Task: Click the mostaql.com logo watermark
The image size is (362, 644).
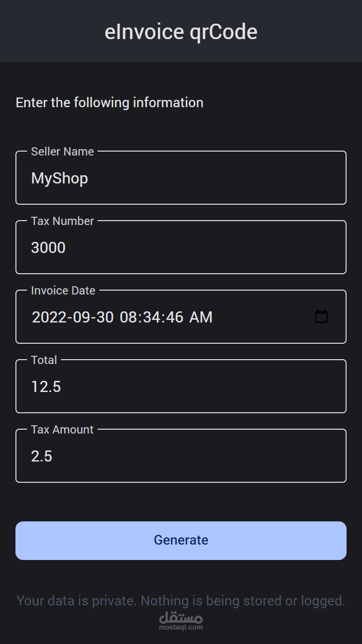Action: [181, 621]
